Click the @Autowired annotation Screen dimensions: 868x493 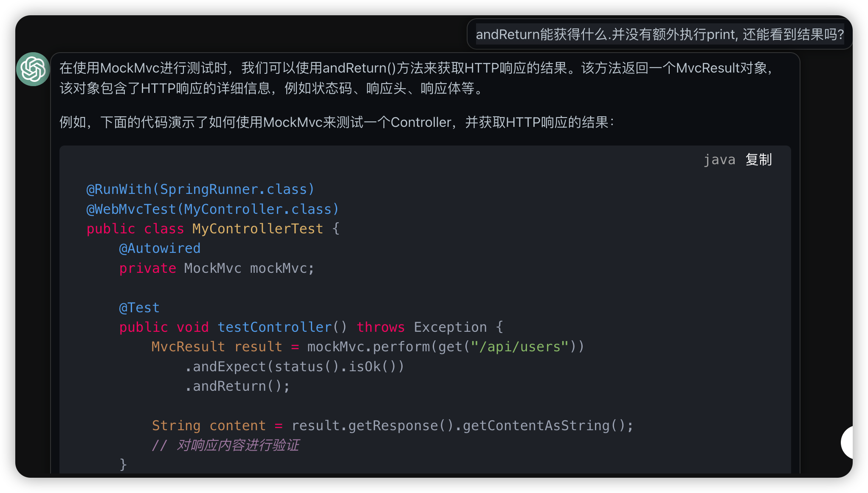[x=160, y=248]
